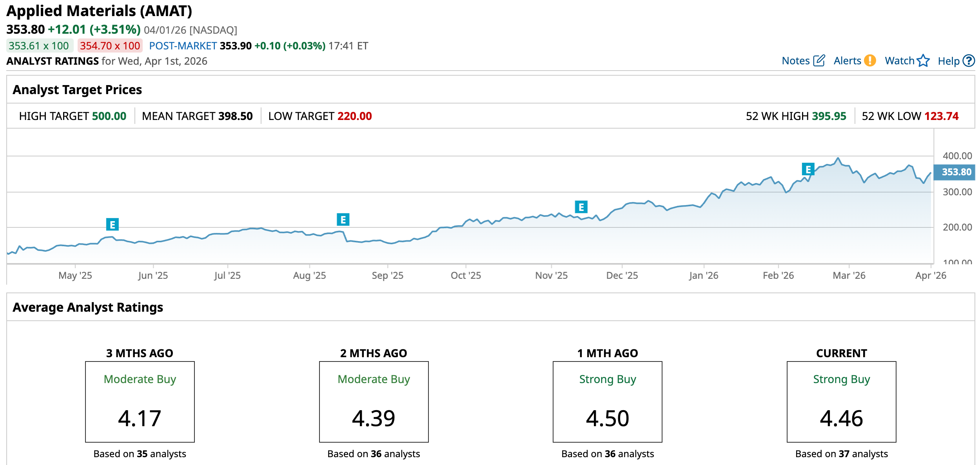
Task: Select the 2 MTHS AGO rating box
Action: pos(374,402)
